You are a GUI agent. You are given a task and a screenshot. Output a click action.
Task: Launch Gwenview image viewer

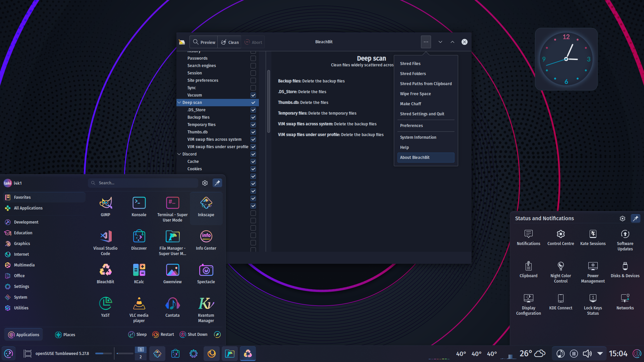tap(172, 274)
